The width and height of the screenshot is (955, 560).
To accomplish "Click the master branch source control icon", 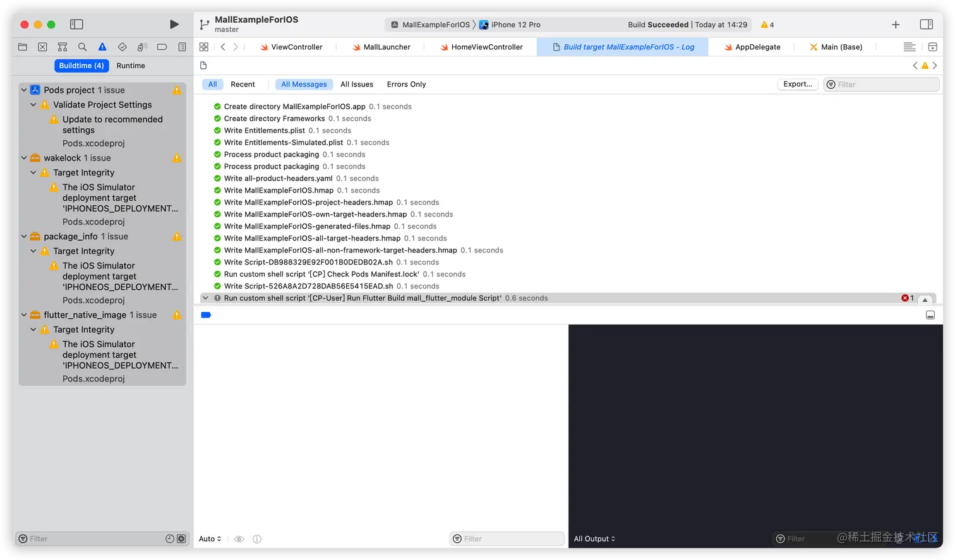I will click(x=204, y=25).
